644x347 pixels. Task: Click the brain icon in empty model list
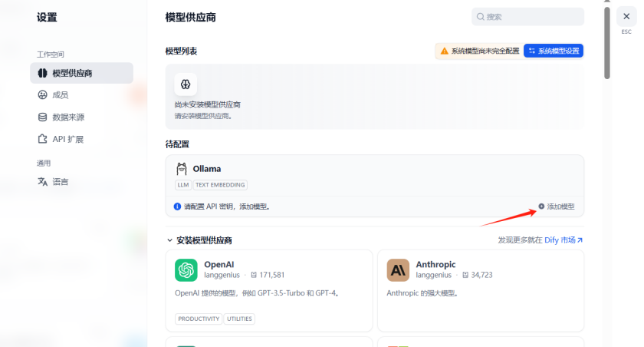[186, 84]
